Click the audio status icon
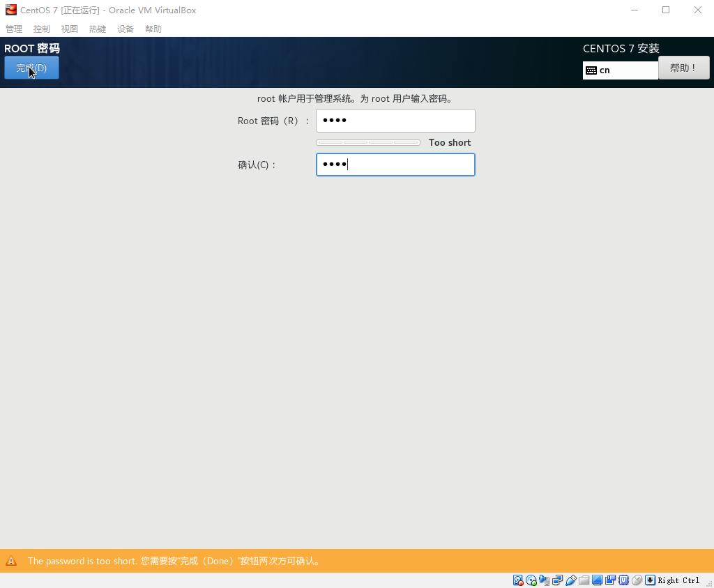 click(x=544, y=580)
